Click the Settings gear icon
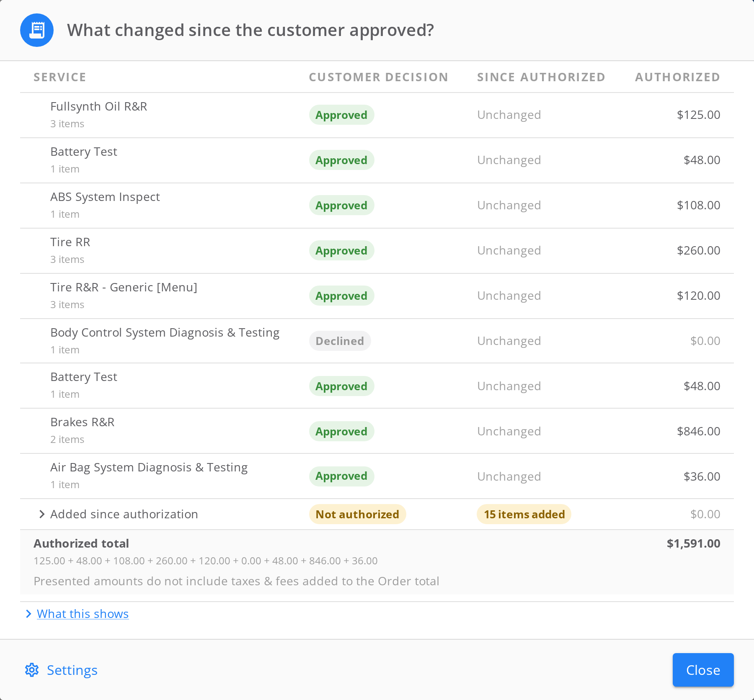 point(32,670)
